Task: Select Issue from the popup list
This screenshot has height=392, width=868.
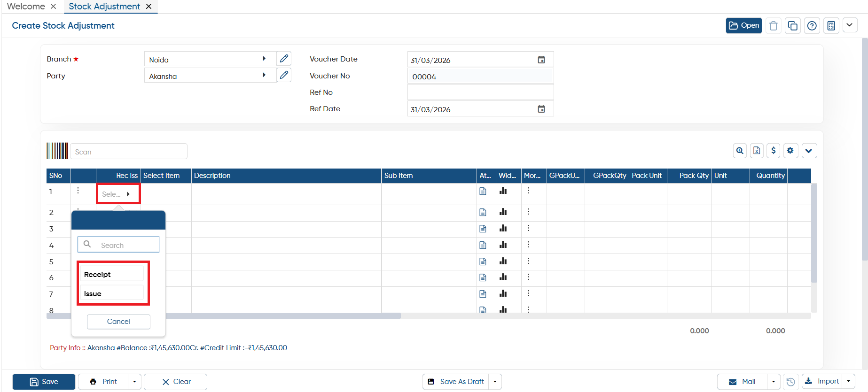Action: click(x=112, y=293)
